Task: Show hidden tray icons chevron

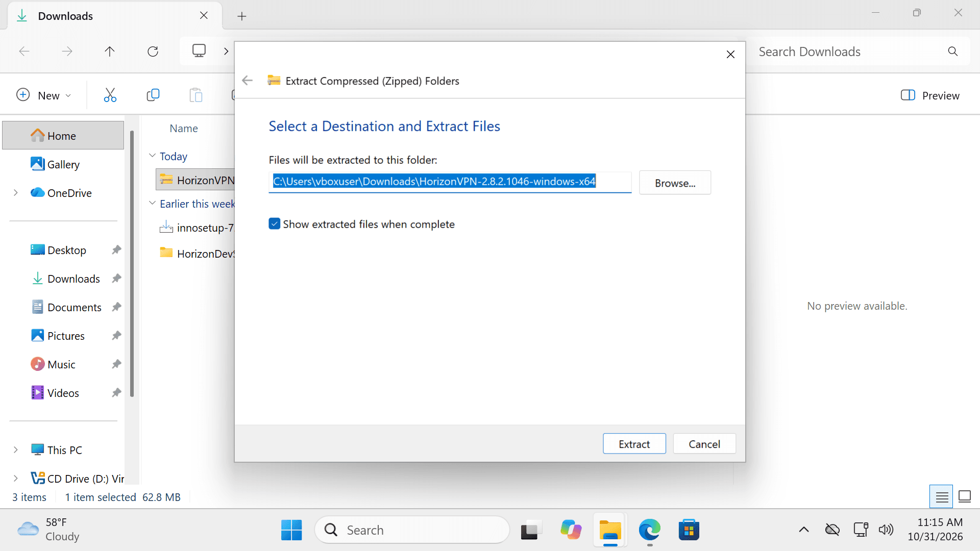Action: coord(803,530)
